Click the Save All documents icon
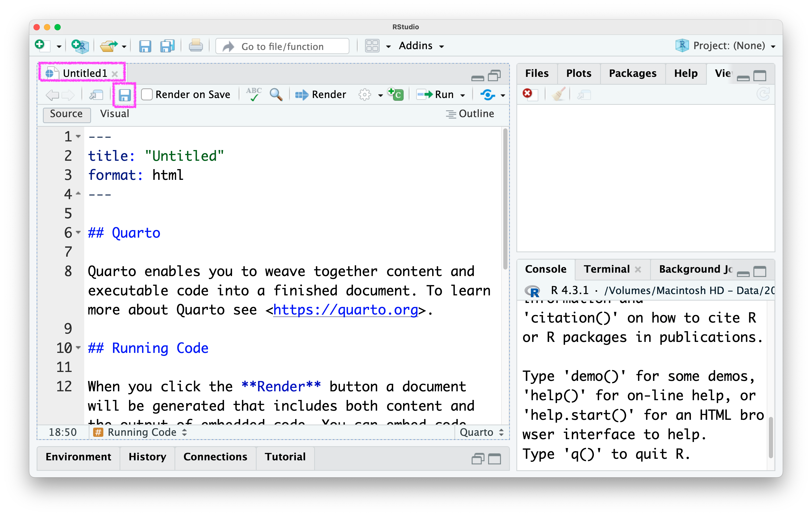Screen dimensions: 812x516 (167, 46)
